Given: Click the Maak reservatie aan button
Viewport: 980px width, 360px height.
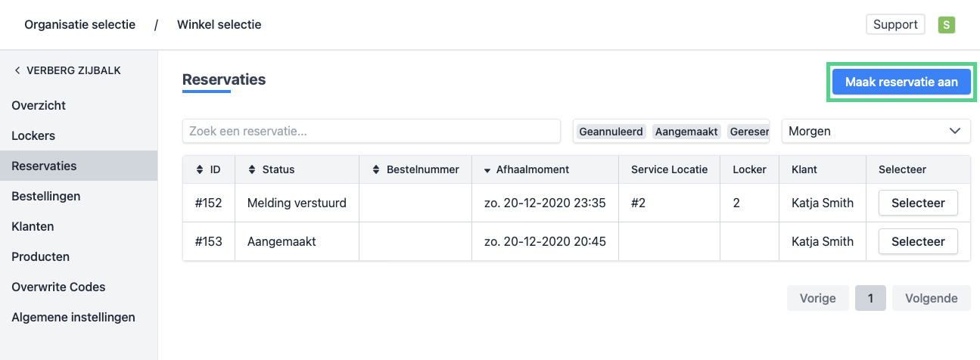Looking at the screenshot, I should pyautogui.click(x=901, y=82).
